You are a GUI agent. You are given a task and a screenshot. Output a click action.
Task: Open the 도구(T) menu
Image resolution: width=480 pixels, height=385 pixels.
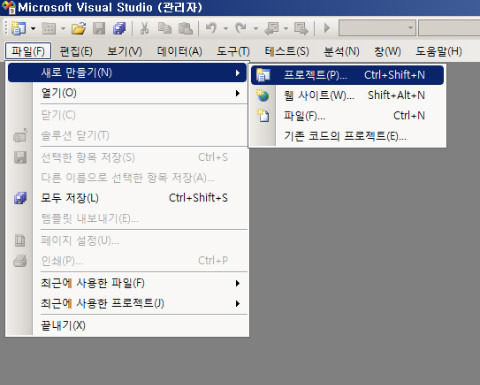(x=233, y=51)
